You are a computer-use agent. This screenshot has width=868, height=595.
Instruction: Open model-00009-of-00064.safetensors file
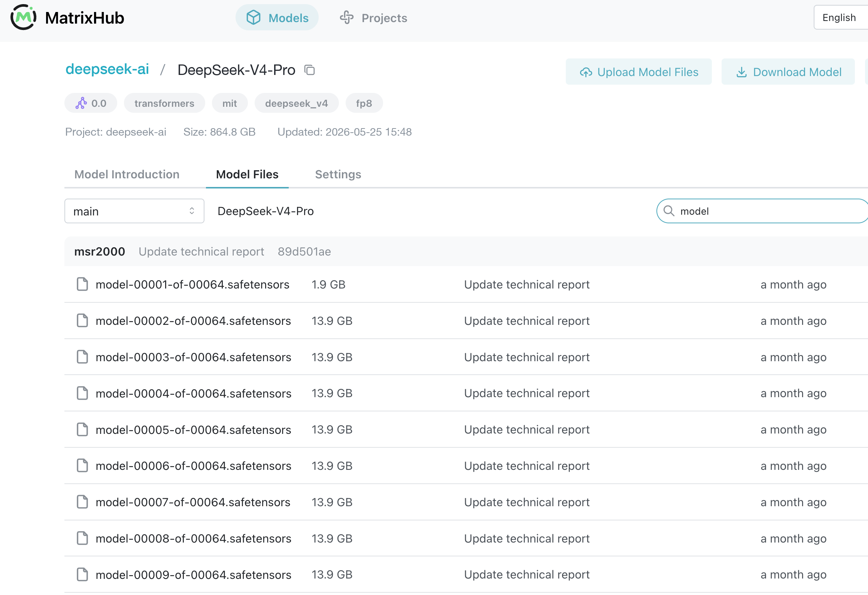coord(193,574)
